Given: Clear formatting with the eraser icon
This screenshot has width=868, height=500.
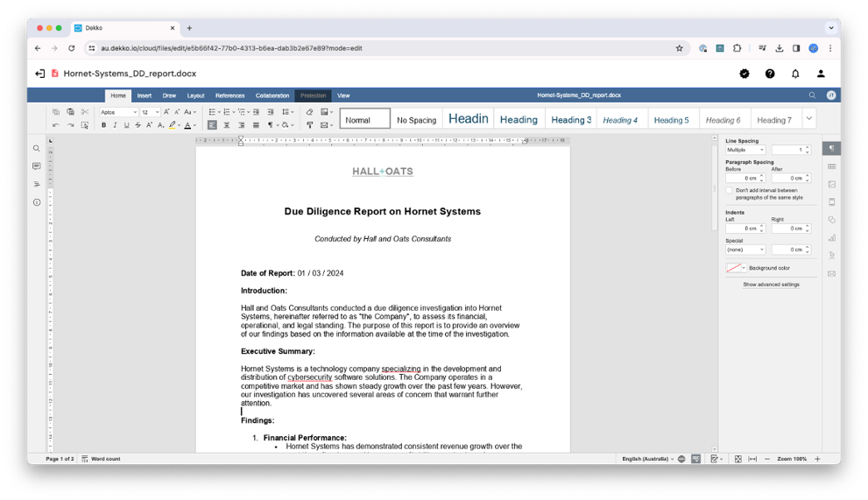Looking at the screenshot, I should 309,112.
